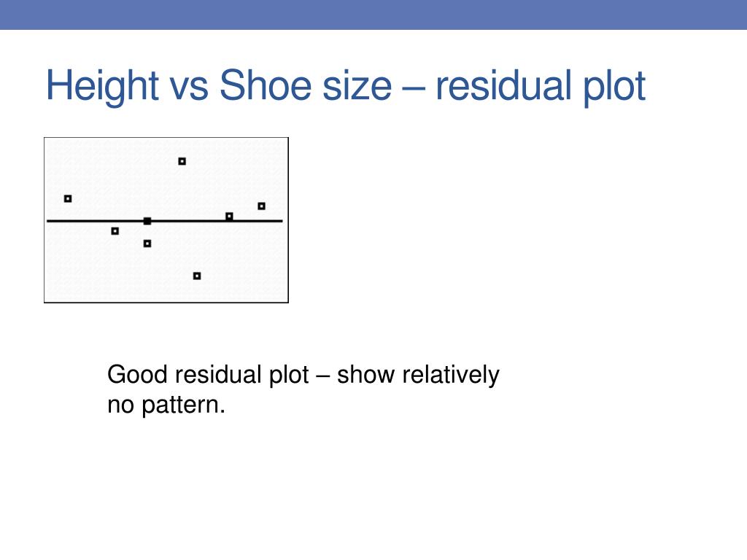The width and height of the screenshot is (747, 560).
Task: Select the hollow point directly beneath the filled square
Action: click(x=147, y=244)
